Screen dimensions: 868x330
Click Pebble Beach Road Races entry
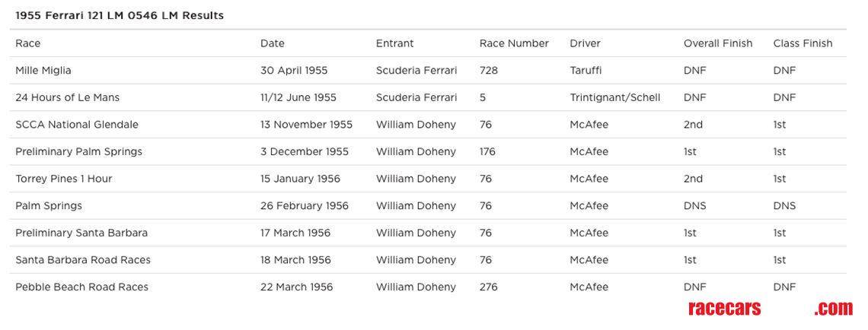(81, 287)
